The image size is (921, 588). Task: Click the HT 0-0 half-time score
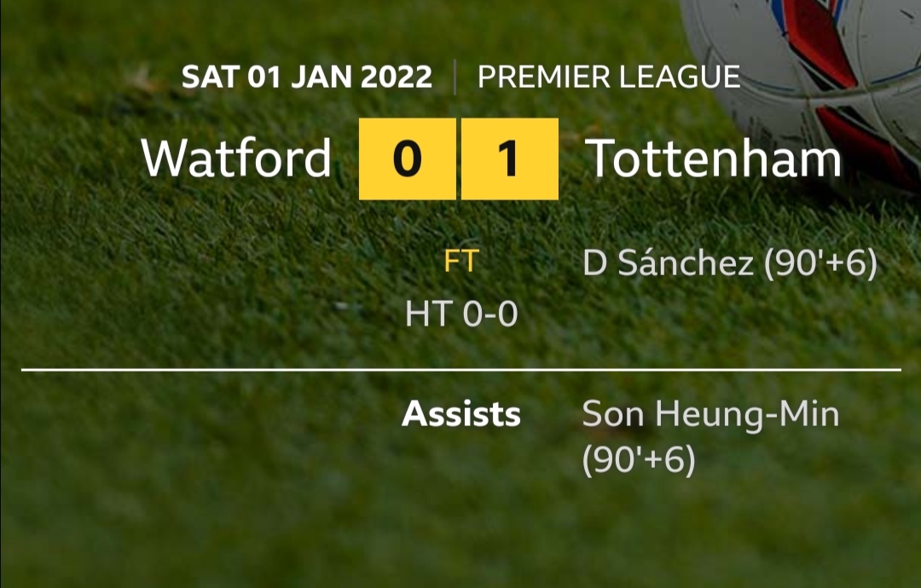tap(461, 314)
